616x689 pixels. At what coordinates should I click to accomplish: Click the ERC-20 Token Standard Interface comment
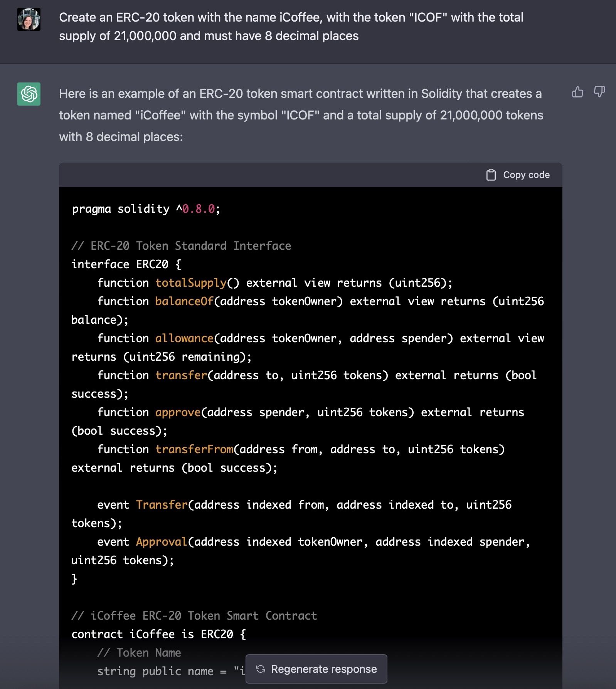point(181,246)
